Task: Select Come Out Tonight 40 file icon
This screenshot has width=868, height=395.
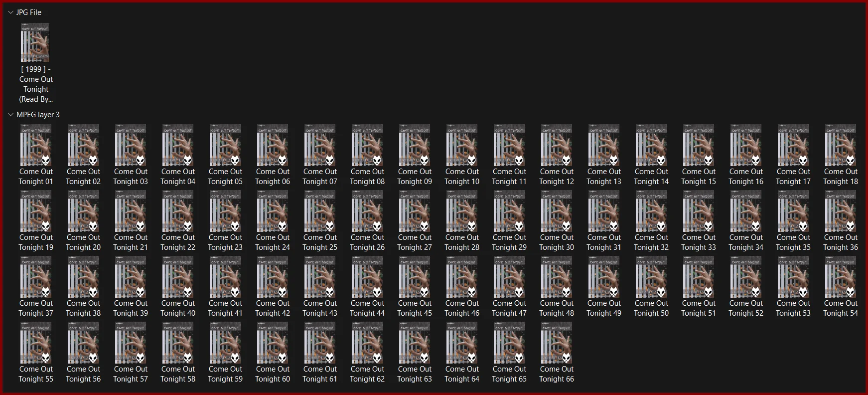Action: [x=178, y=277]
